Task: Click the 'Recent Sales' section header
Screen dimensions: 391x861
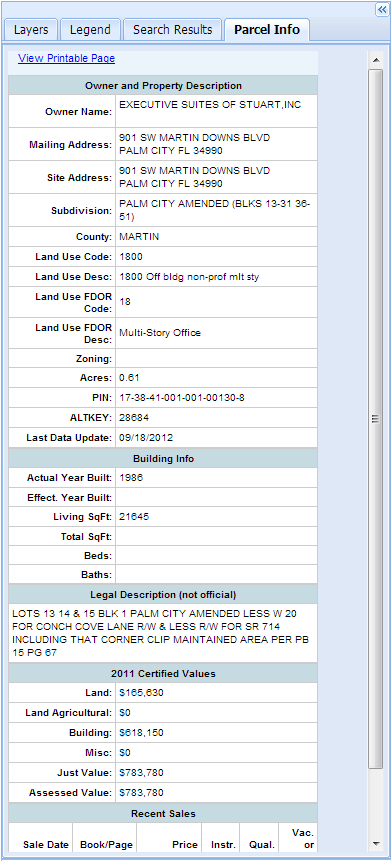Action: pos(163,813)
